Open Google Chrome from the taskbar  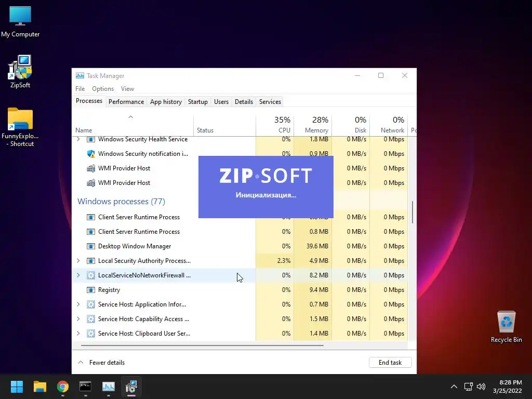click(63, 387)
